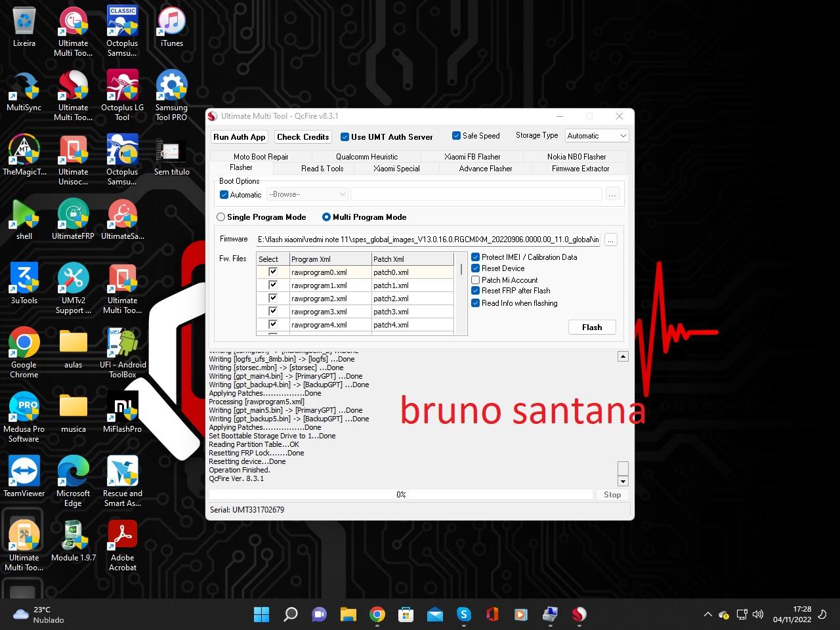Open Skype from the taskbar
The height and width of the screenshot is (630, 840).
point(464,614)
